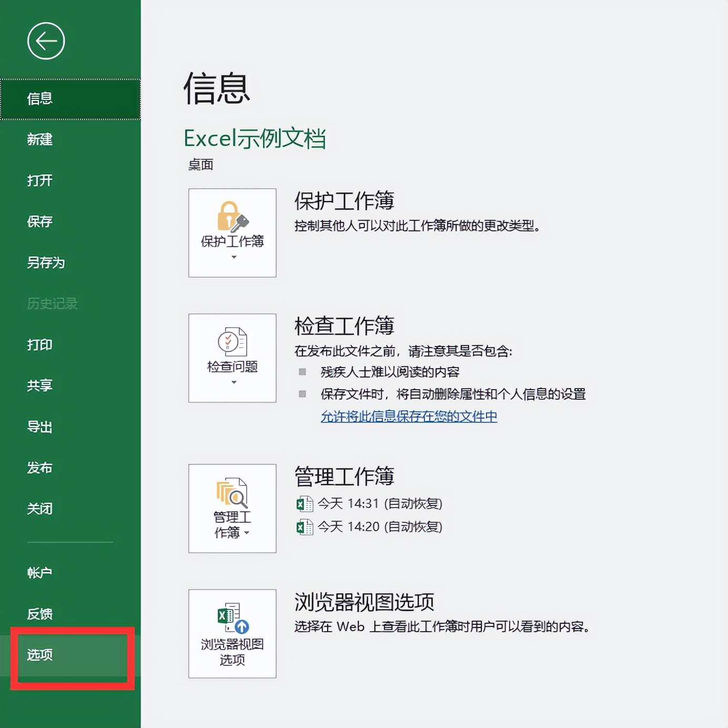Click the Check for Issues document icon

click(x=232, y=342)
